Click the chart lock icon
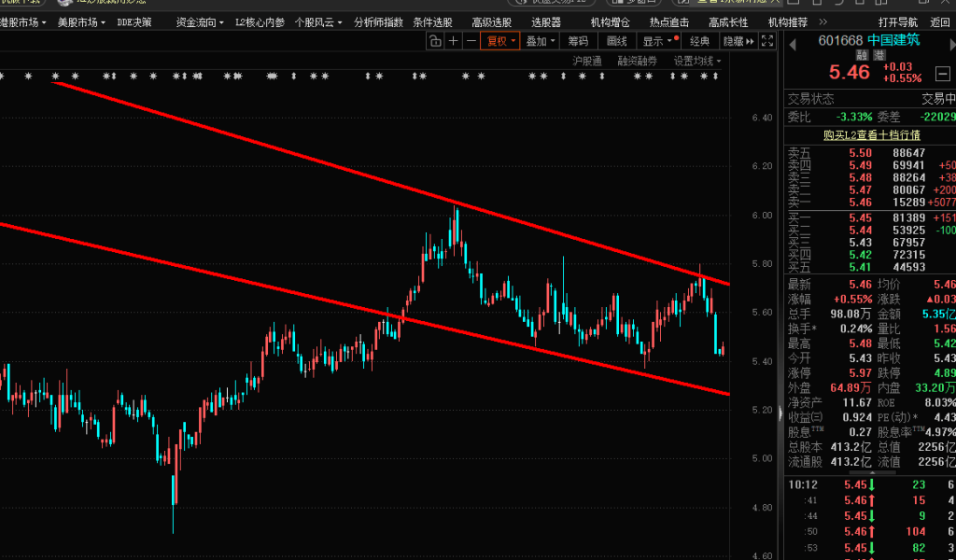Image resolution: width=956 pixels, height=560 pixels. pyautogui.click(x=436, y=41)
